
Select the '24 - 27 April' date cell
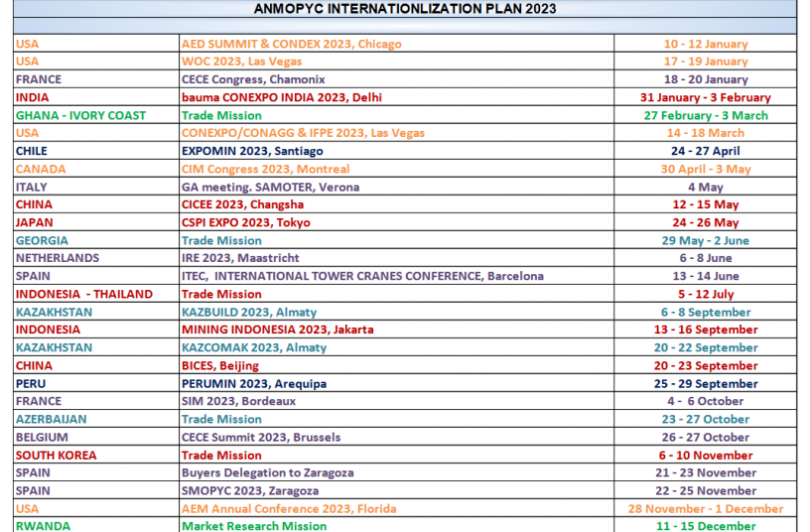[706, 151]
